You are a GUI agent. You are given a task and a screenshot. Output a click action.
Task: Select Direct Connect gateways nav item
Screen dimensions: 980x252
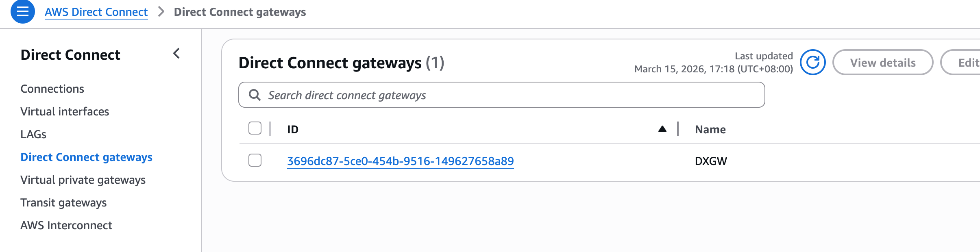pyautogui.click(x=86, y=157)
